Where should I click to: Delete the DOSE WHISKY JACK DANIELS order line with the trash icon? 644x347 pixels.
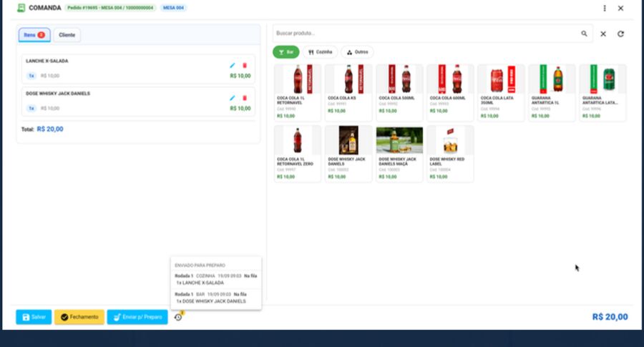245,98
